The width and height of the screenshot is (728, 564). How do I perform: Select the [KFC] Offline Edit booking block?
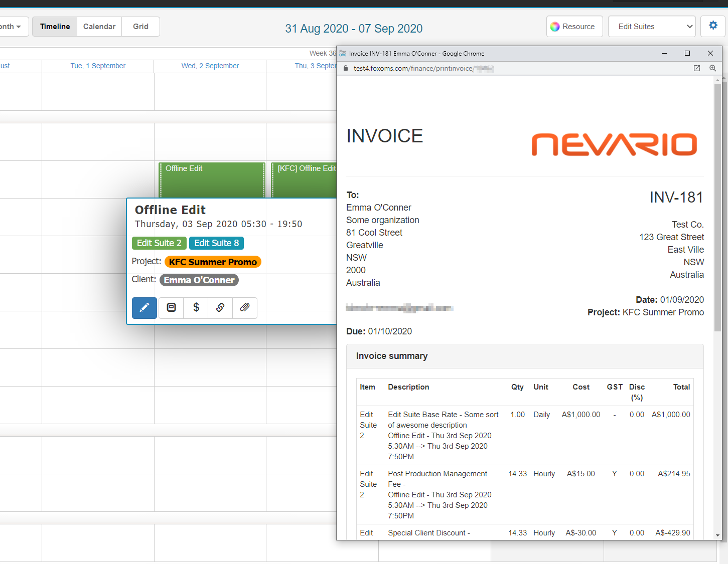point(304,179)
